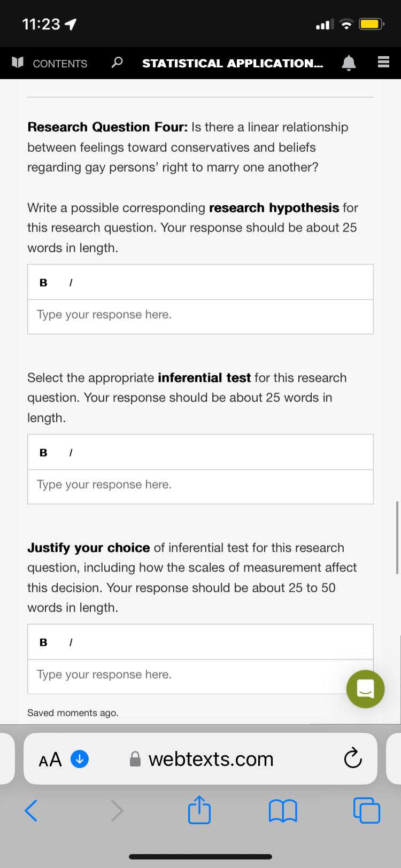This screenshot has width=401, height=868.
Task: Open the green chat support bubble
Action: (x=365, y=689)
